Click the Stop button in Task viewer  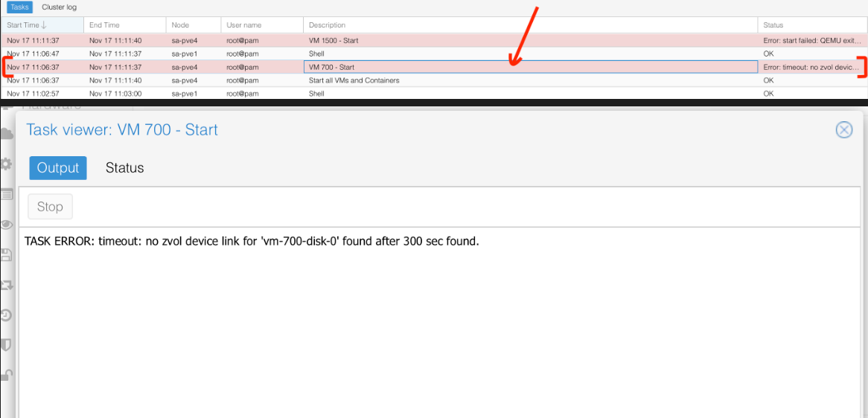point(50,207)
